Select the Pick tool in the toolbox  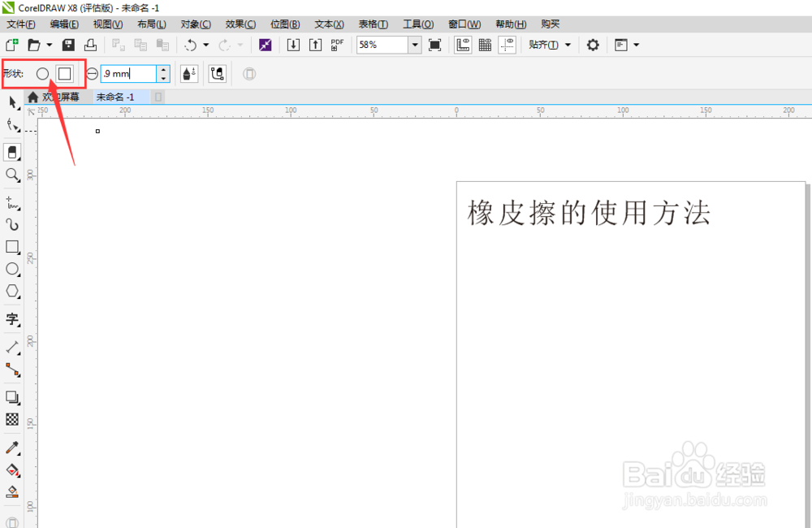[x=12, y=100]
